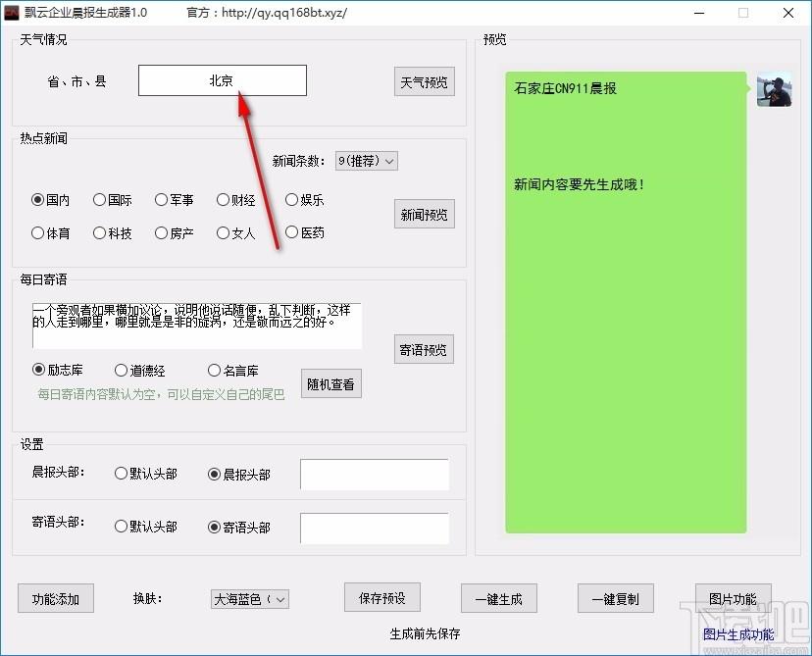Click the 石家庄CN911晨报 preview title
Image resolution: width=812 pixels, height=656 pixels.
point(565,88)
